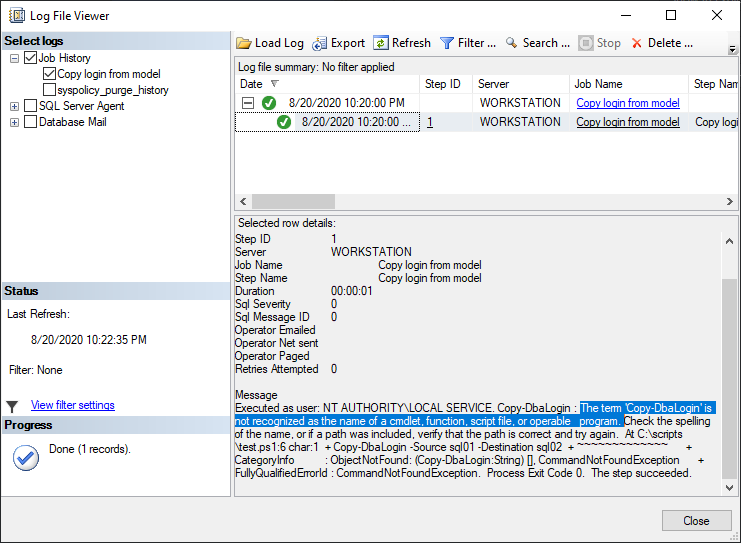Viewport: 741px width, 543px height.
Task: Click the Search magnifier icon
Action: point(511,43)
